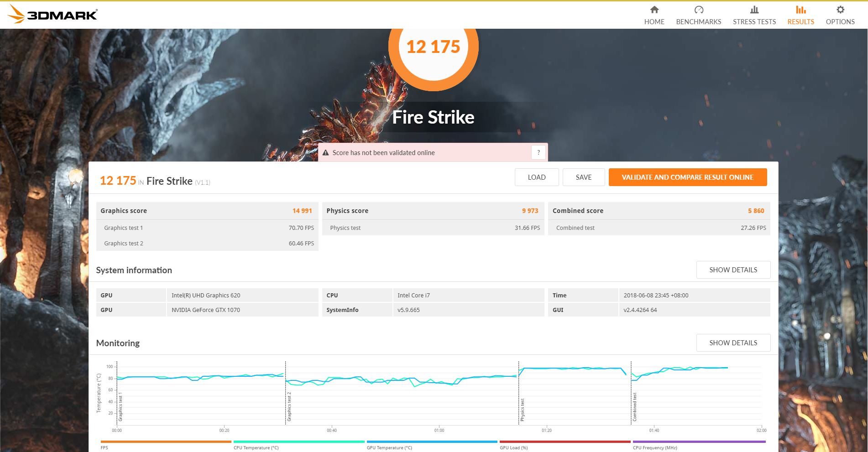The height and width of the screenshot is (452, 868).
Task: Click the Physics test chart marker
Action: pyautogui.click(x=523, y=410)
